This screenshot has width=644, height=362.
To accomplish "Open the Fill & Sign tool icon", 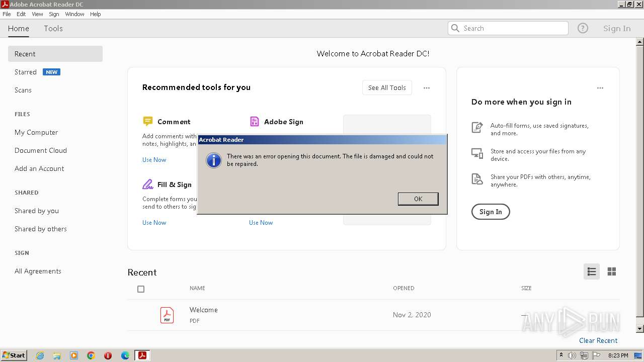I will pos(147,184).
